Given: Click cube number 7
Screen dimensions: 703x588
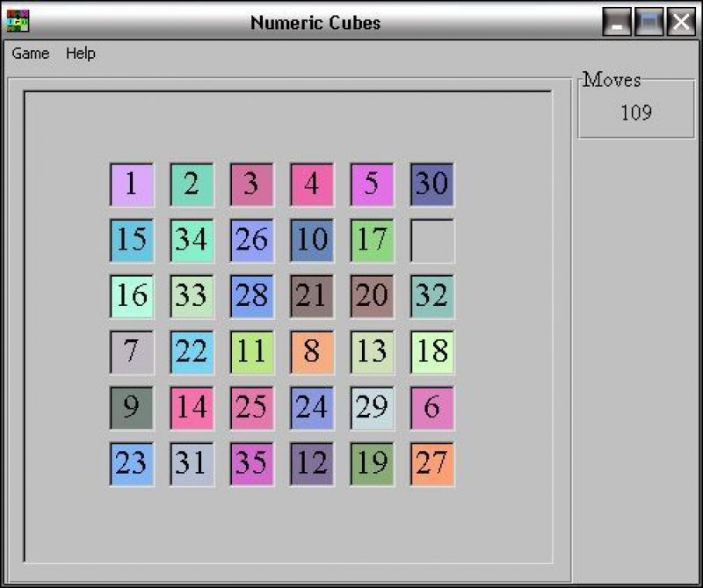Looking at the screenshot, I should tap(132, 352).
